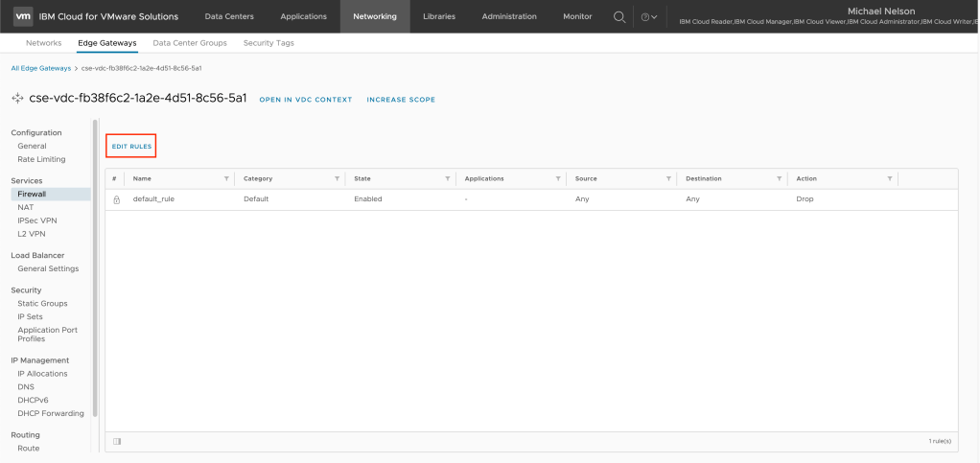
Task: Click the lock icon on default_rule row
Action: (116, 199)
